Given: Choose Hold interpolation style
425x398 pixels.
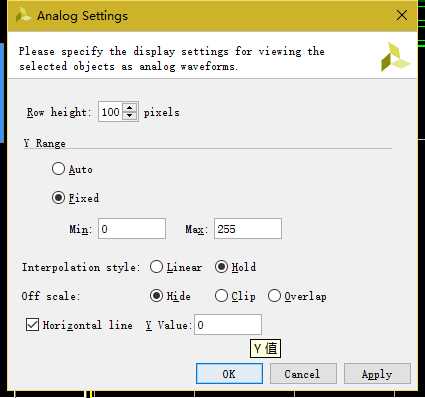Looking at the screenshot, I should pyautogui.click(x=221, y=267).
